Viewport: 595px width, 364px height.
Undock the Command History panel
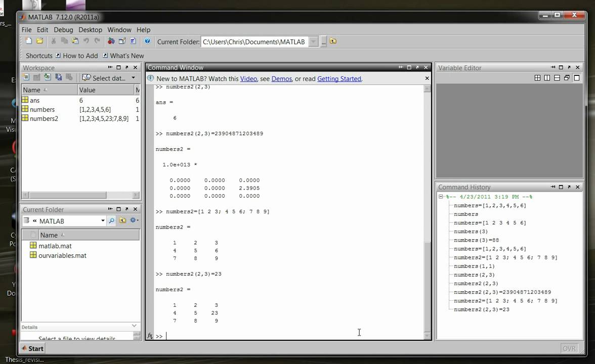pyautogui.click(x=569, y=187)
